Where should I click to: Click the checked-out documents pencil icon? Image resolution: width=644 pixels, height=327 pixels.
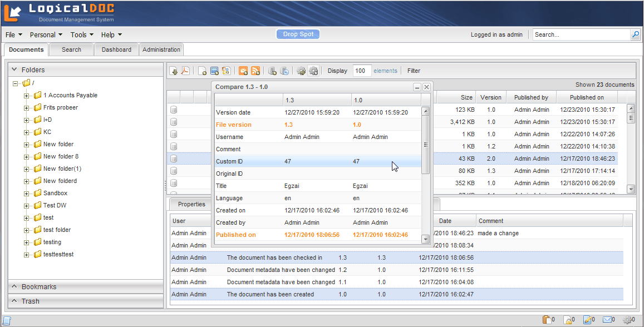587,319
